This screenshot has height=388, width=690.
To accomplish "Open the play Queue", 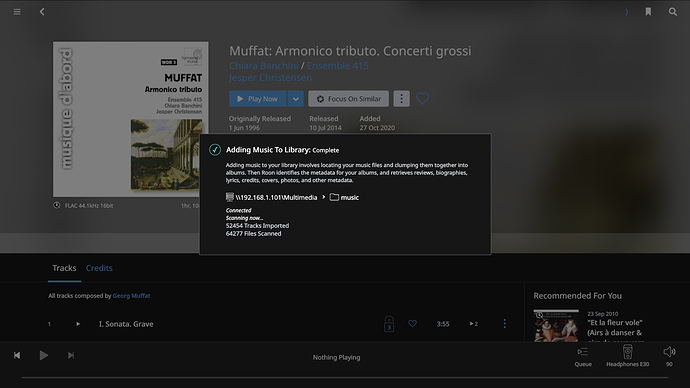I will tap(583, 357).
